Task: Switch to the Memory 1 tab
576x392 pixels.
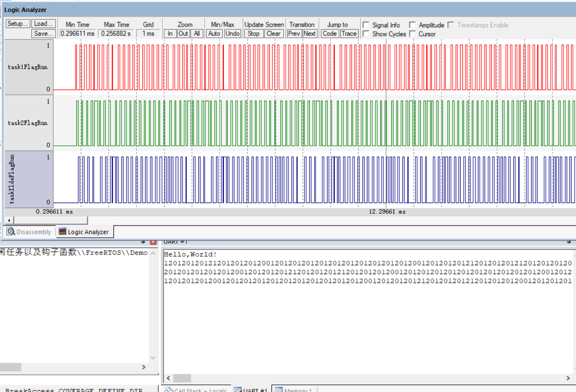Action: 293,390
